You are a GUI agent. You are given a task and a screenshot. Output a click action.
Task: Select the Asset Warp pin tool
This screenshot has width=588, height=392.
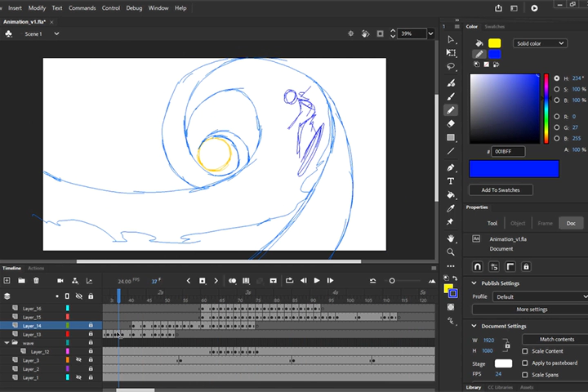click(x=450, y=221)
